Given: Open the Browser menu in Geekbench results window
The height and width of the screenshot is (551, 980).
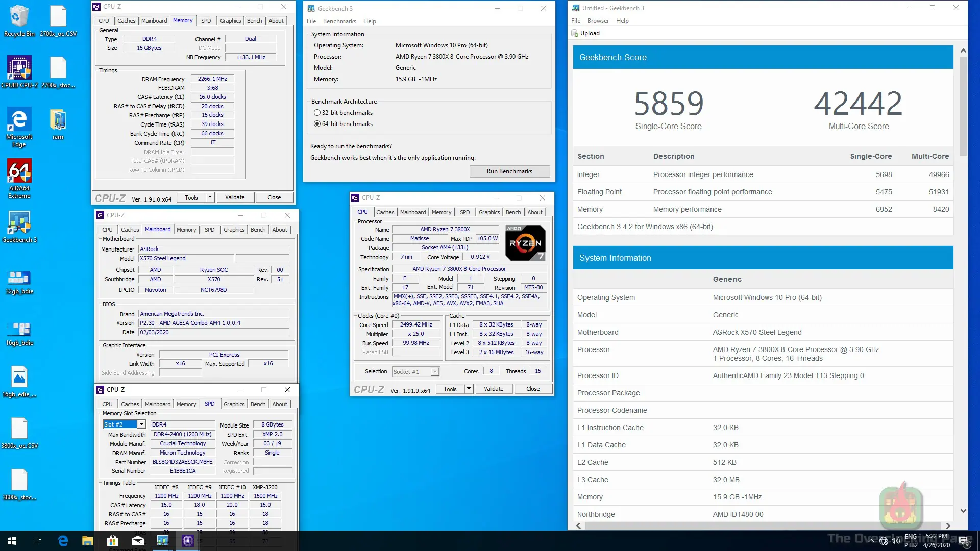Looking at the screenshot, I should coord(598,21).
